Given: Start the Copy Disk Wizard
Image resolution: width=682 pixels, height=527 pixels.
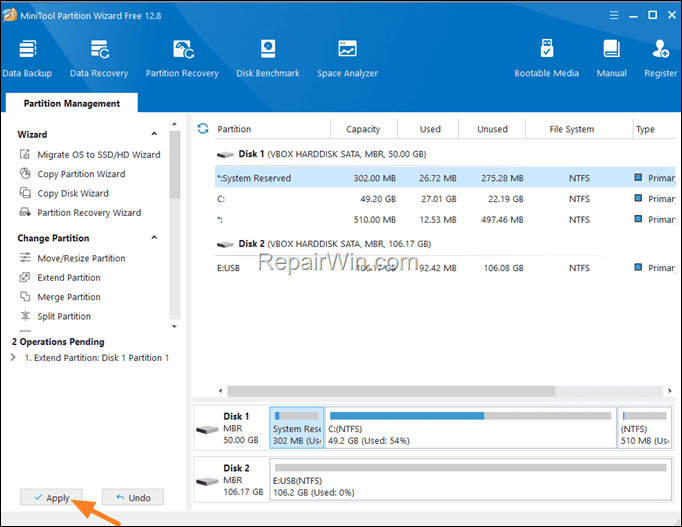Looking at the screenshot, I should click(x=73, y=193).
